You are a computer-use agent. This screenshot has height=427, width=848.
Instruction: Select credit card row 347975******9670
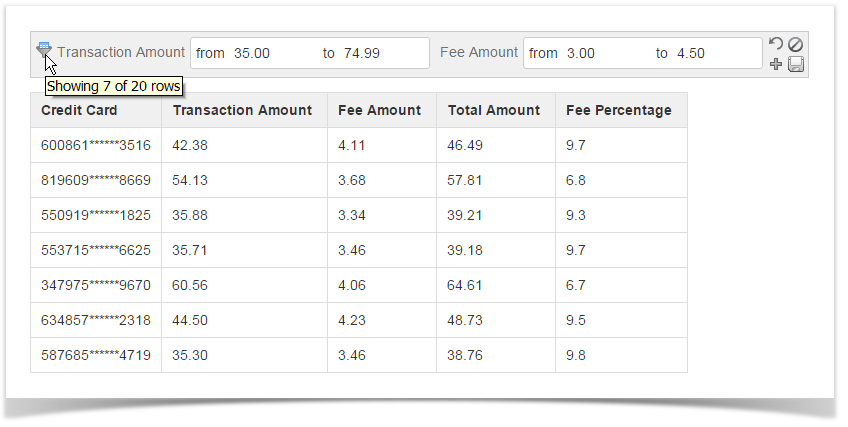click(x=95, y=285)
